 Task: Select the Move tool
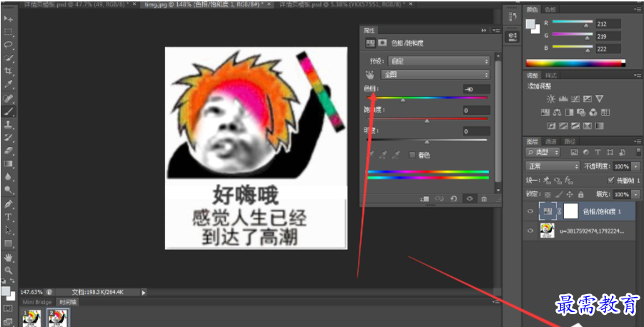(x=8, y=19)
